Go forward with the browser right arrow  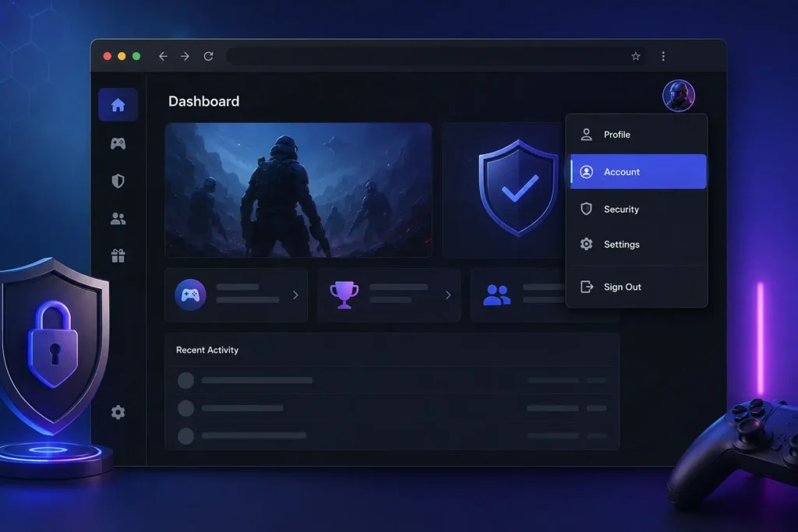coord(185,56)
